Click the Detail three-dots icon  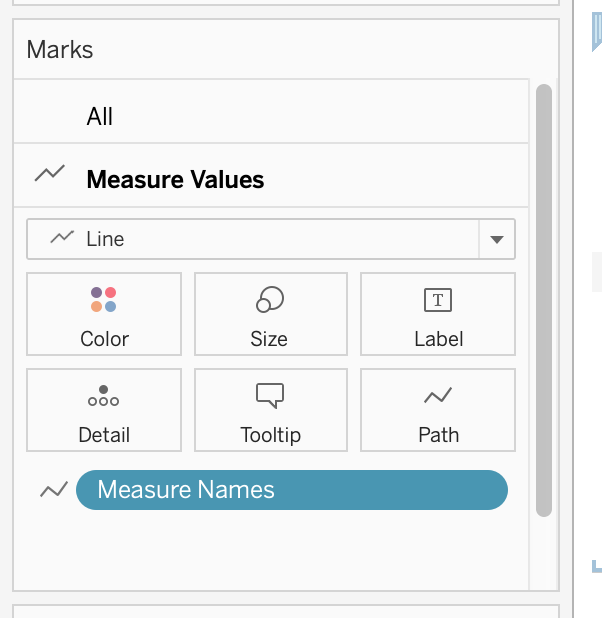pyautogui.click(x=104, y=396)
